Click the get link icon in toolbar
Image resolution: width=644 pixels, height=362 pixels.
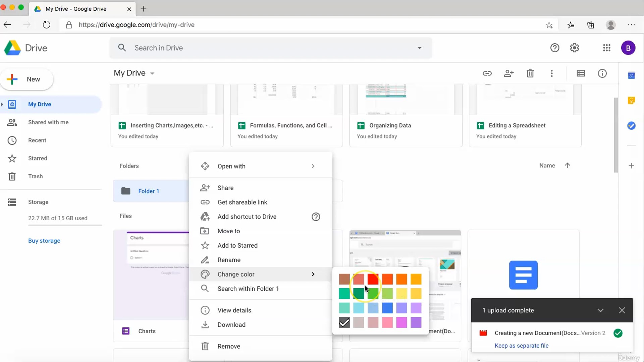point(487,73)
